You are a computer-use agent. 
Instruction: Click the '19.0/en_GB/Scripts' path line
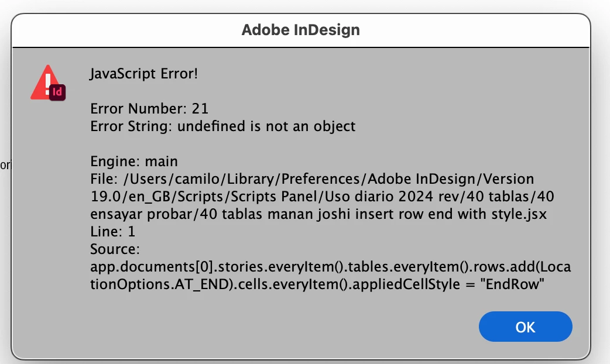tap(322, 197)
